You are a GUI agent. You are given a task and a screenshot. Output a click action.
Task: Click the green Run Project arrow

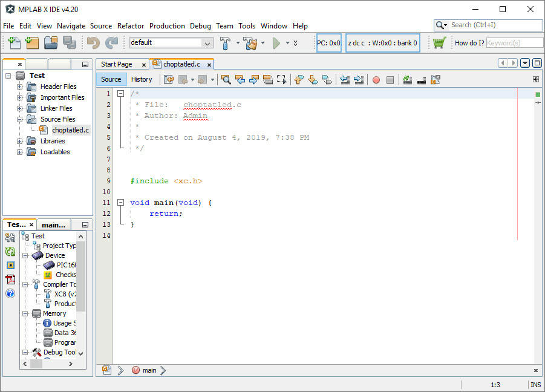[276, 43]
